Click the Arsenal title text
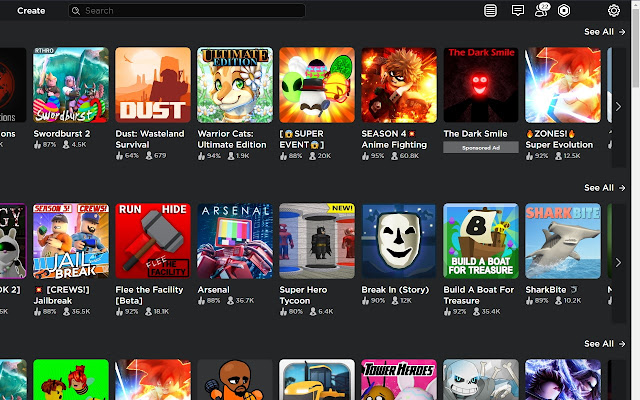Viewport: 640px width, 400px height. coord(213,289)
